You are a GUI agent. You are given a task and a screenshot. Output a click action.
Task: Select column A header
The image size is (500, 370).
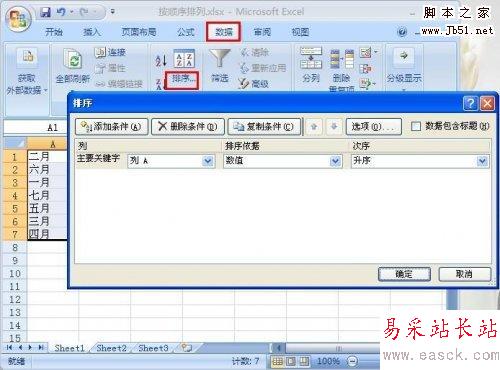47,144
